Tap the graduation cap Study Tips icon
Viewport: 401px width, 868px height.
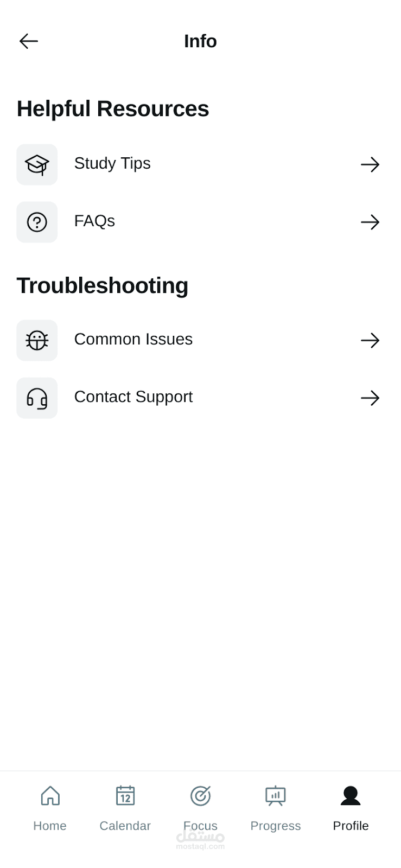tap(37, 164)
